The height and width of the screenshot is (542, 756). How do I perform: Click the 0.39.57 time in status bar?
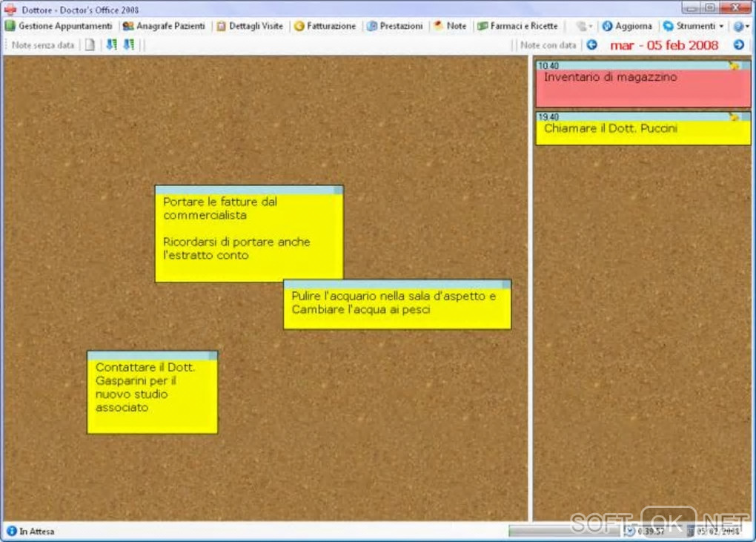651,532
